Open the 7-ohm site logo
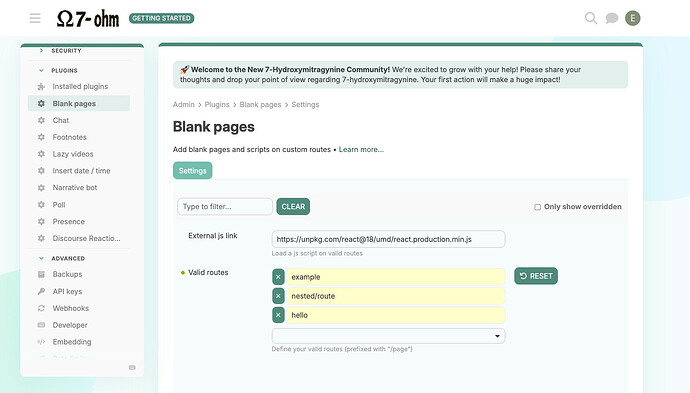 (88, 18)
